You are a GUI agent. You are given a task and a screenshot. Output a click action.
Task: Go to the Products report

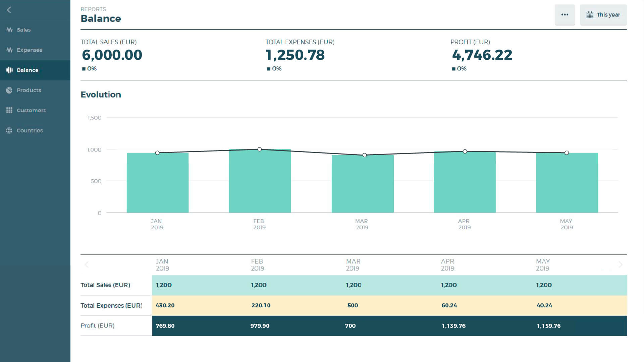pos(35,90)
